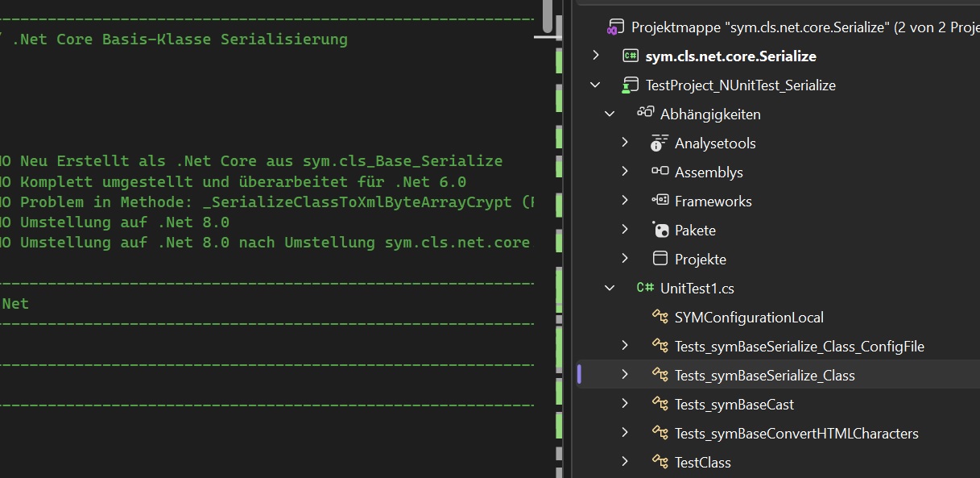980x478 pixels.
Task: Expand the Tests_symBaseConvertHTMLCharacters node
Action: [x=624, y=433]
